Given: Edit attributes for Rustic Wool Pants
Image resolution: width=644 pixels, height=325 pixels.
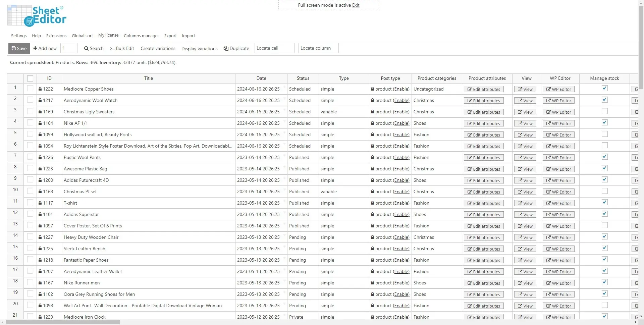Looking at the screenshot, I should point(484,158).
